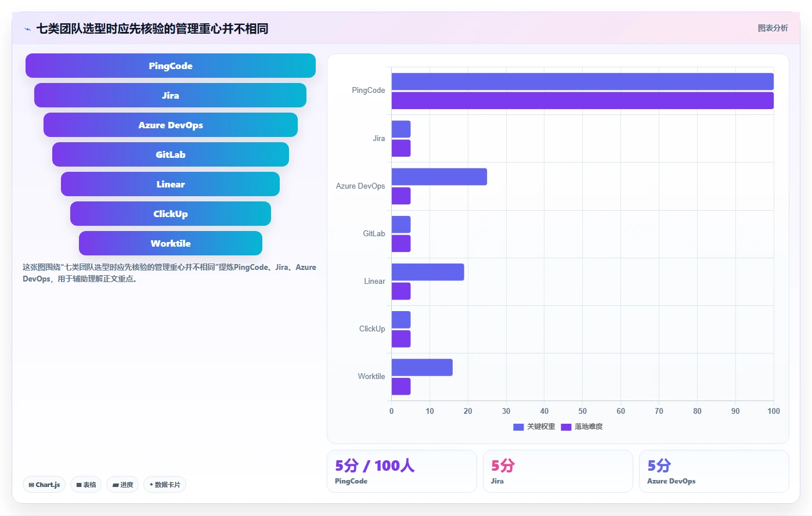Click the 'PingCode' y-axis label
812x516 pixels.
368,91
